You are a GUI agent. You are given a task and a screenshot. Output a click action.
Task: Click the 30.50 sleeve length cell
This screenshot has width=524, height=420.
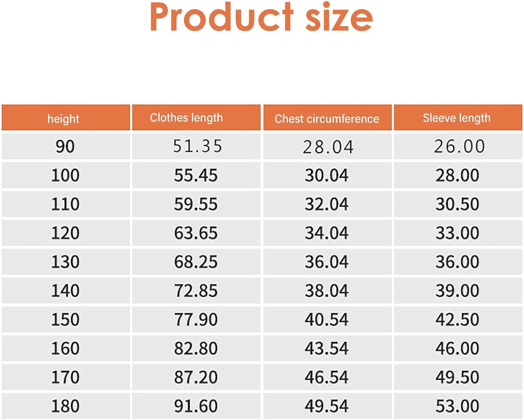click(x=457, y=204)
